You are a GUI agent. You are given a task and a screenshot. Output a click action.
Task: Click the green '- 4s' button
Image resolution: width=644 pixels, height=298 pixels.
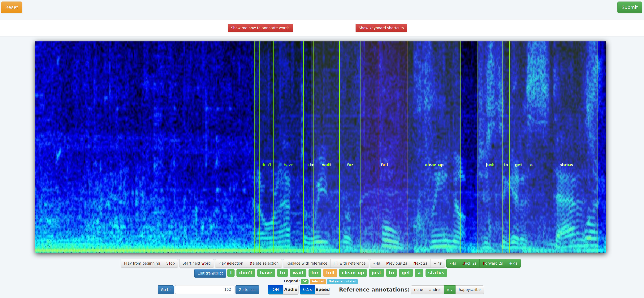452,263
